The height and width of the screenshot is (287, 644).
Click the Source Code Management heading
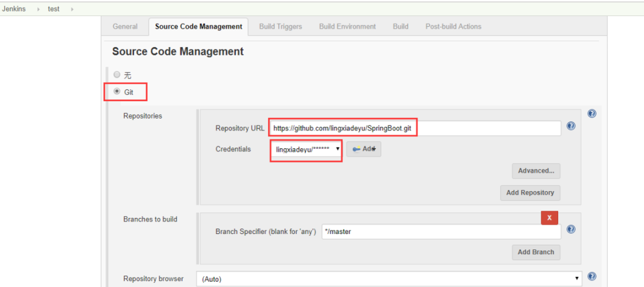pos(178,52)
